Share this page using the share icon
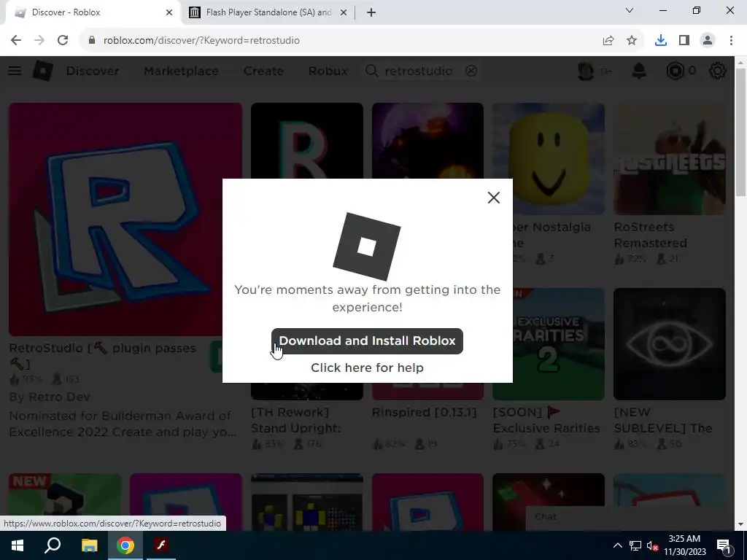 [x=608, y=41]
